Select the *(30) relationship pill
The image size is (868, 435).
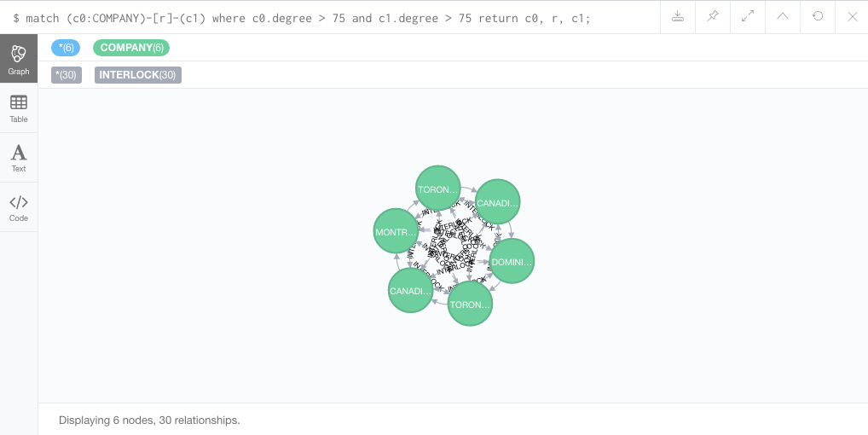coord(67,75)
